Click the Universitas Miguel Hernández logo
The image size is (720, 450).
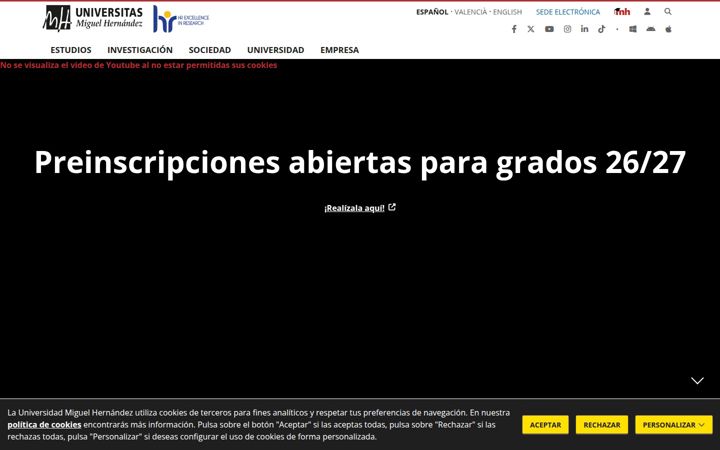point(93,18)
